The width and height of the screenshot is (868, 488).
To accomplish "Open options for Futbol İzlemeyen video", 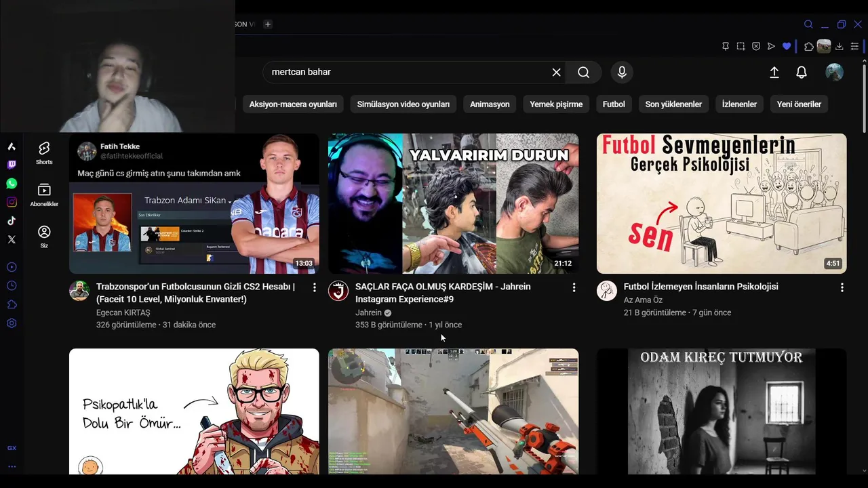I will (x=842, y=287).
